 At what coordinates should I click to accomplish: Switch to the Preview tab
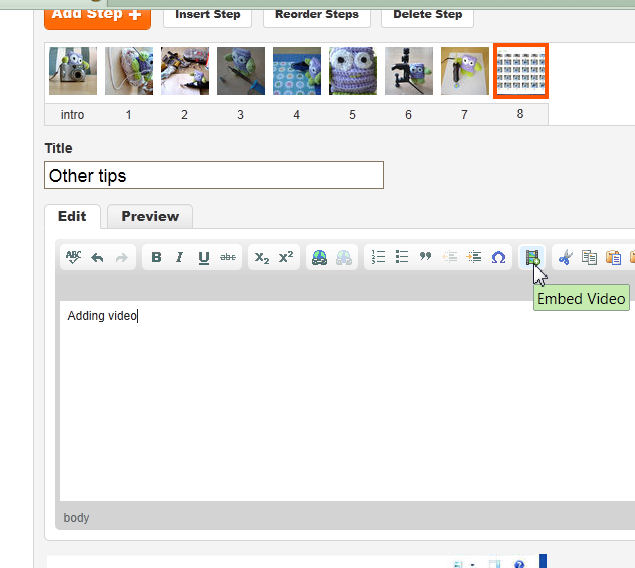click(150, 217)
